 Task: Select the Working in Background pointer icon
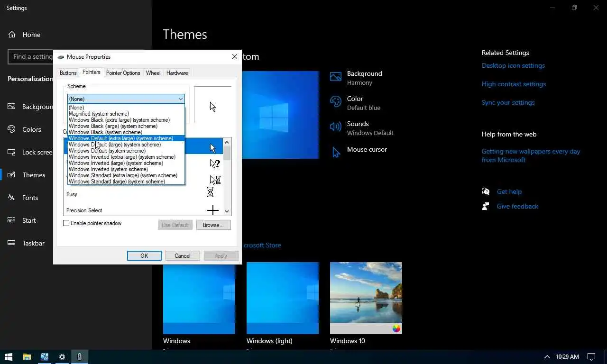[x=215, y=180]
